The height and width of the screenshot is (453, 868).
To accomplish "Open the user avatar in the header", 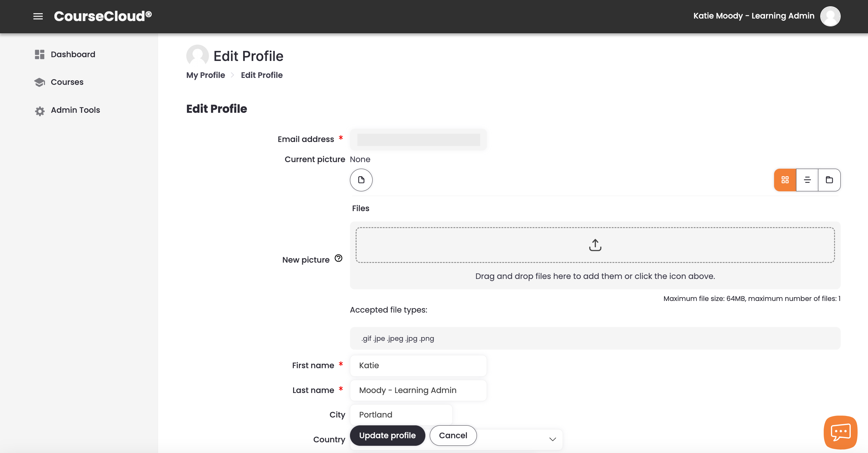I will [x=830, y=16].
